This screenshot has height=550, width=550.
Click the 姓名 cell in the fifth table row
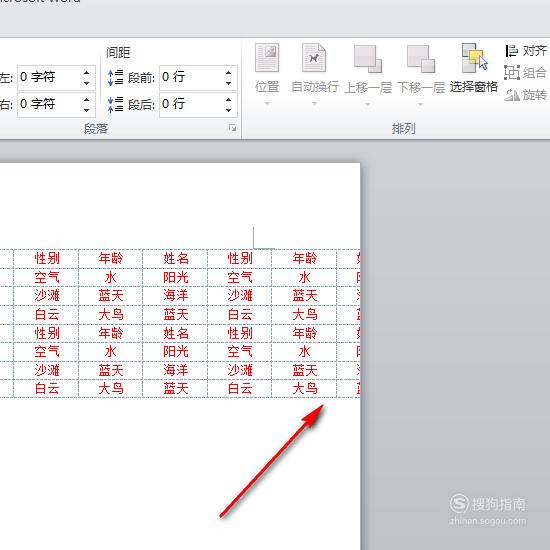(x=175, y=333)
